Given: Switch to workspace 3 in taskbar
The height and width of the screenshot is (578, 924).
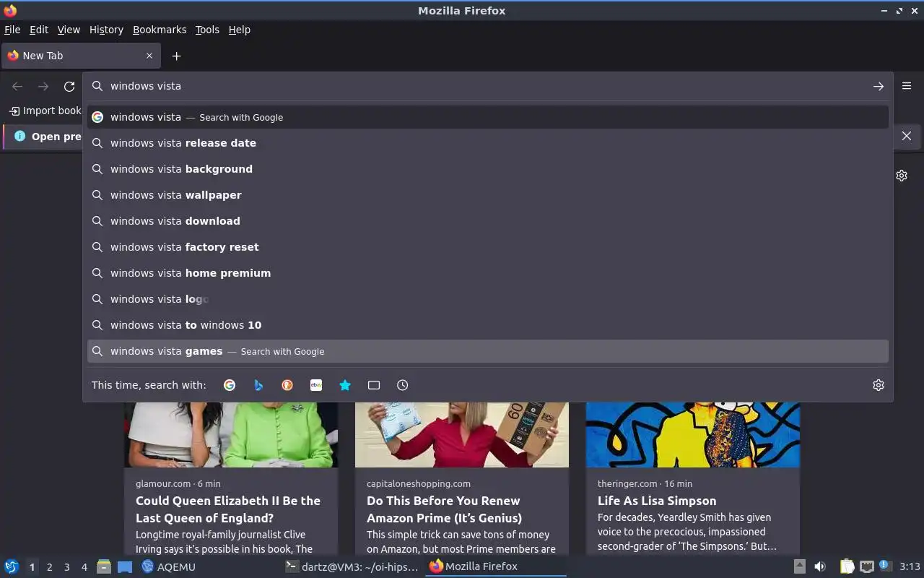Looking at the screenshot, I should [x=66, y=567].
